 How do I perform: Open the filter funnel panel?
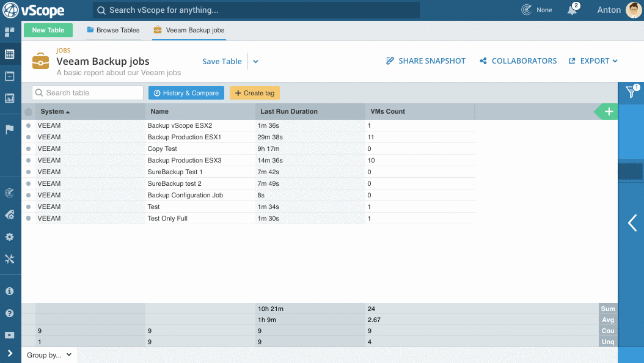[x=631, y=92]
